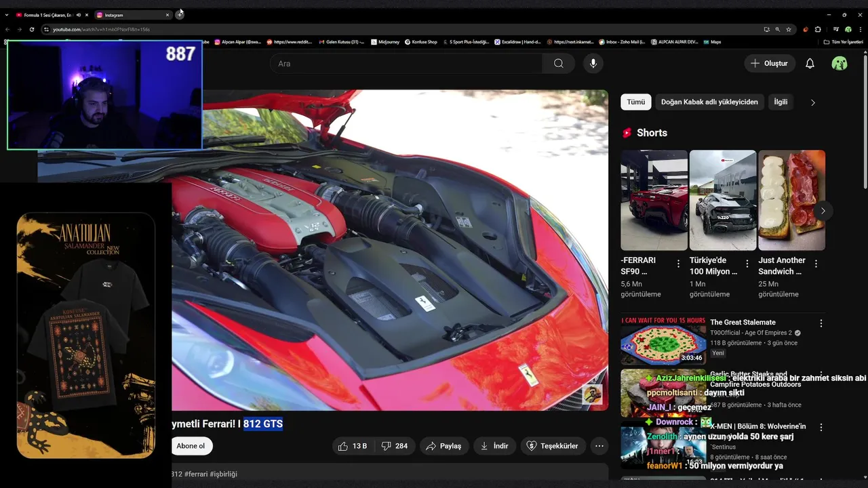Select the Tümü filter chip
Viewport: 868px width, 488px height.
click(636, 102)
